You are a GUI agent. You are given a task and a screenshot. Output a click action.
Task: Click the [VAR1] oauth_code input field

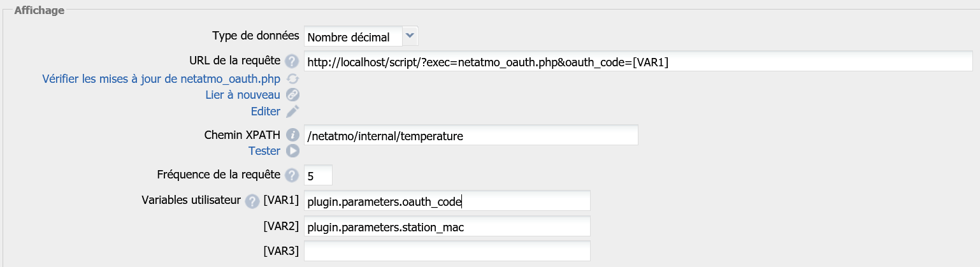tap(447, 201)
